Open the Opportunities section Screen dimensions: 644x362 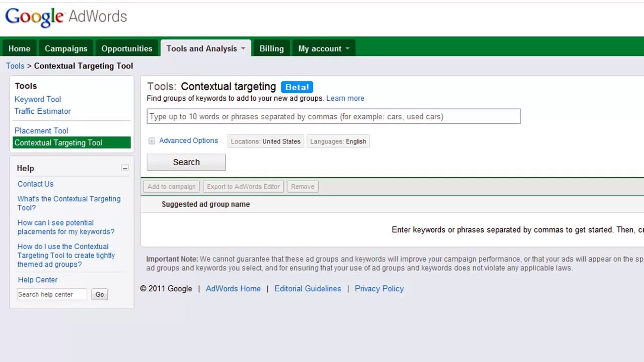tap(127, 48)
